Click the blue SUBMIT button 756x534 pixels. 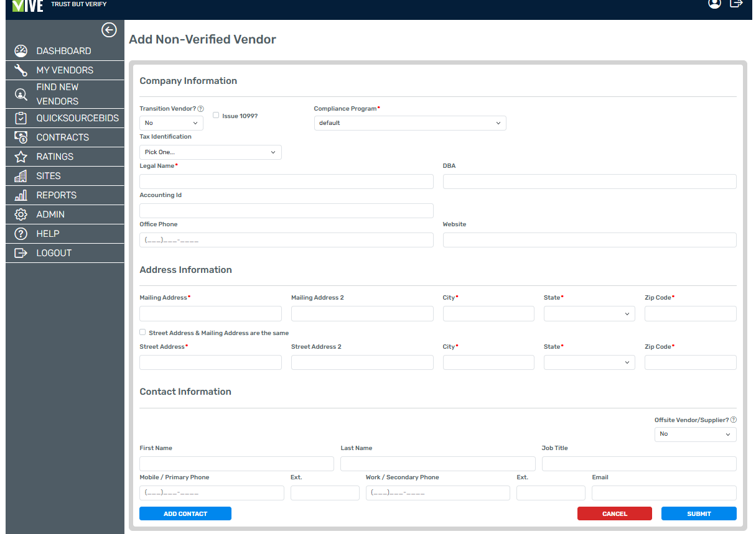click(x=699, y=513)
